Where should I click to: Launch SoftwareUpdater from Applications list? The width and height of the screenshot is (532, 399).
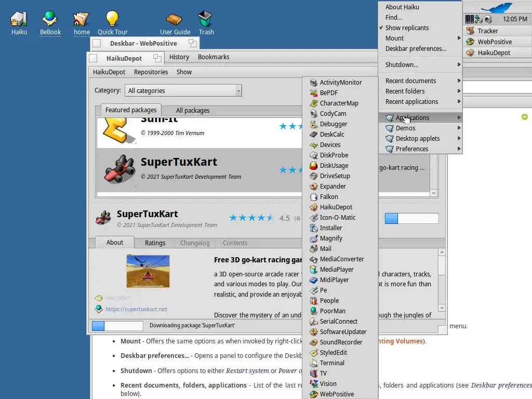click(x=340, y=332)
